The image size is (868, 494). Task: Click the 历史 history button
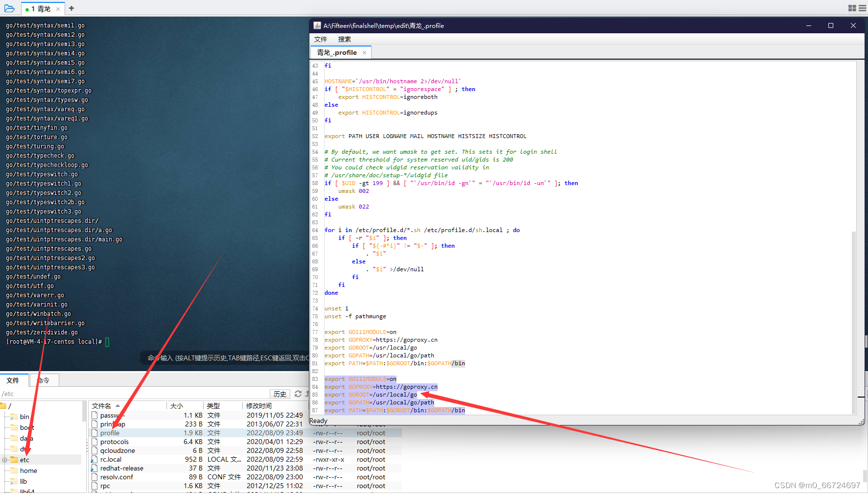[280, 394]
